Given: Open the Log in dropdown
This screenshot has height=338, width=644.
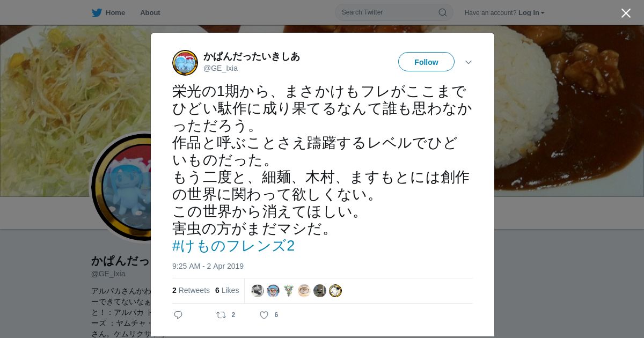Looking at the screenshot, I should coord(531,13).
